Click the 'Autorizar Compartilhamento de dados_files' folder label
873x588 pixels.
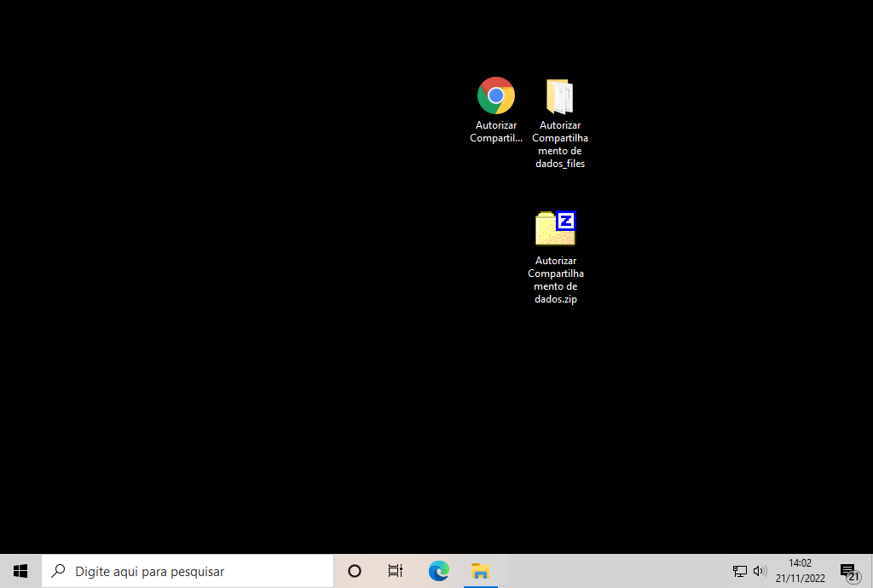pyautogui.click(x=559, y=144)
